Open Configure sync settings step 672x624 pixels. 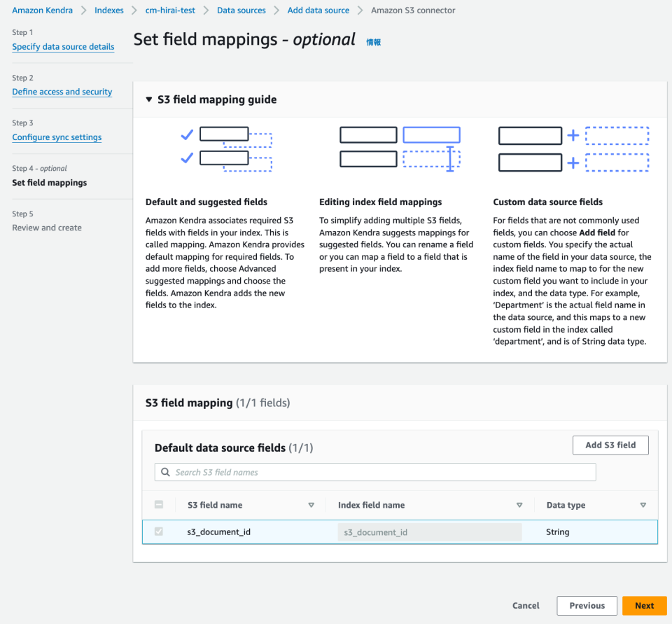tap(57, 137)
